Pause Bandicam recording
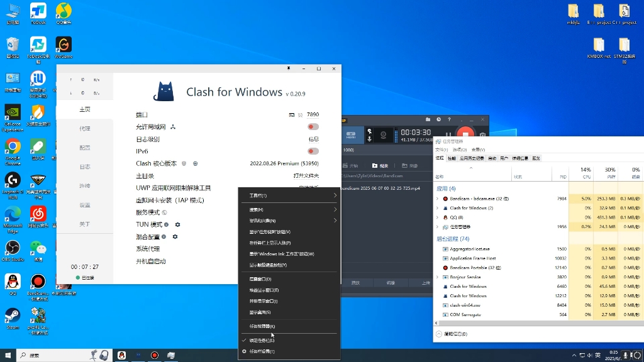 click(x=448, y=134)
